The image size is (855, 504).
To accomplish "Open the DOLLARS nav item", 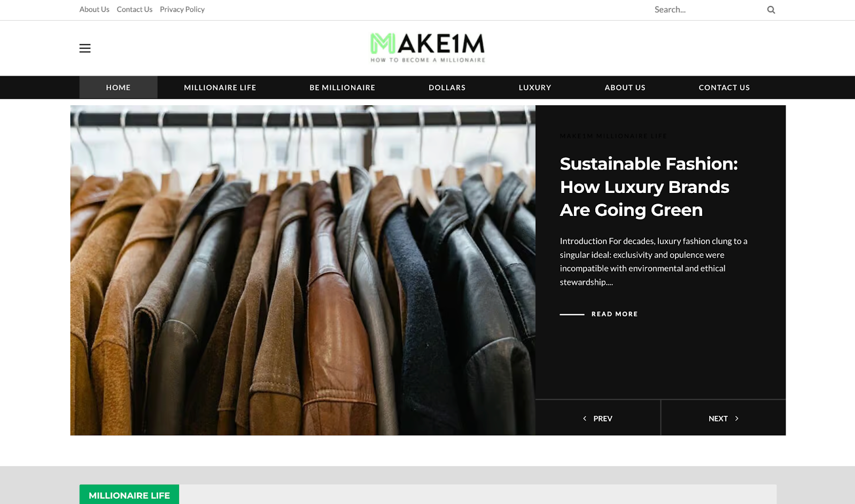I will pos(447,87).
